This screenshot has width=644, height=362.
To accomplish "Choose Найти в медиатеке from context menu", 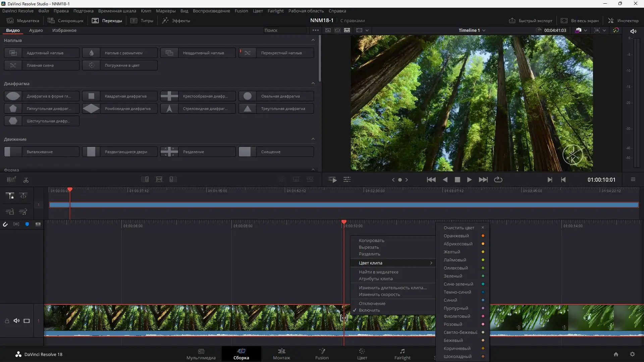I will [379, 272].
